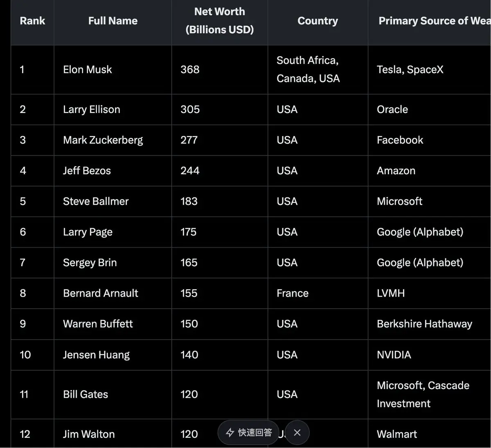The height and width of the screenshot is (448, 491).
Task: Select net worth value 305
Action: 190,109
